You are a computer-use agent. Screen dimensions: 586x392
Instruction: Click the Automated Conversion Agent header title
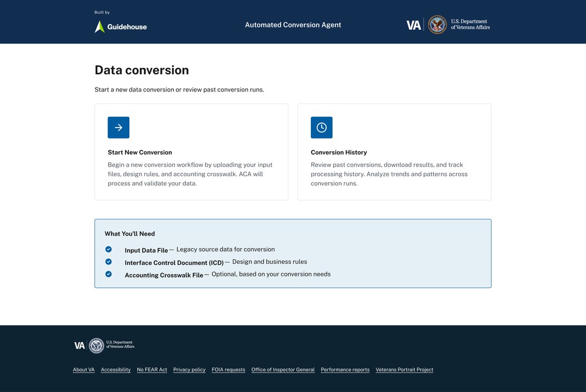(293, 25)
